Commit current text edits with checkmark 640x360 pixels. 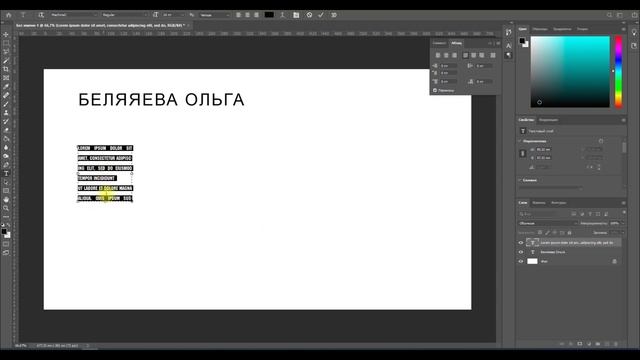[321, 15]
